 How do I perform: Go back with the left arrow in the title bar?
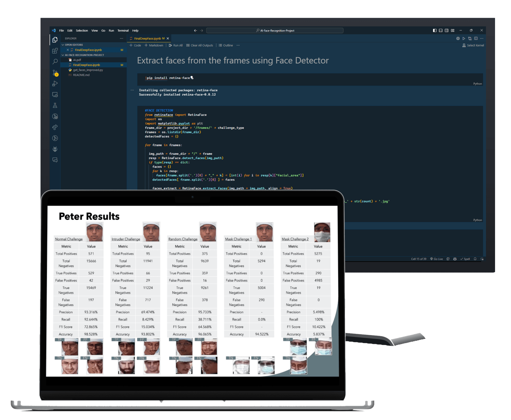[x=195, y=31]
